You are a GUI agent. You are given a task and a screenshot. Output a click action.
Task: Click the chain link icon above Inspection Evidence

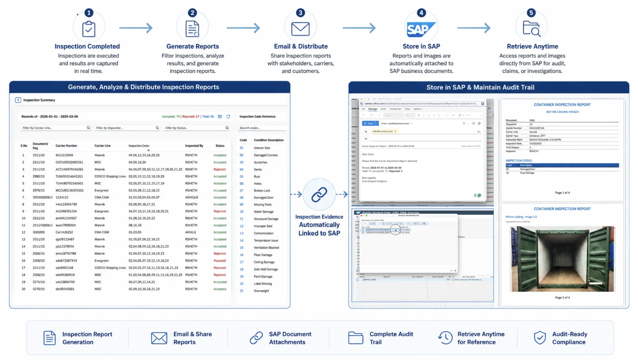pos(319,195)
